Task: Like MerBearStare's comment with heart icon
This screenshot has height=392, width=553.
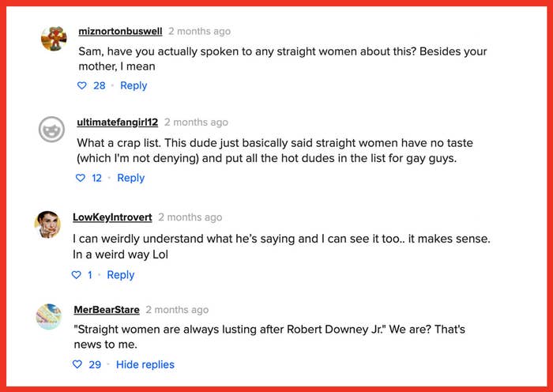Action: tap(77, 364)
